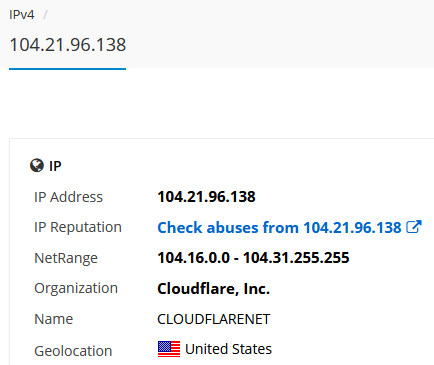Select the 104.21.96.138 tab heading

tap(68, 45)
